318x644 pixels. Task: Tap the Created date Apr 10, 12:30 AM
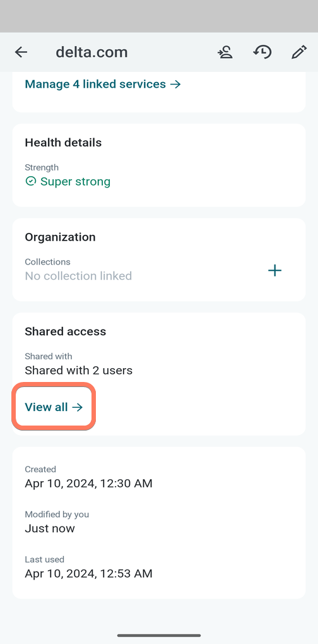coord(88,483)
